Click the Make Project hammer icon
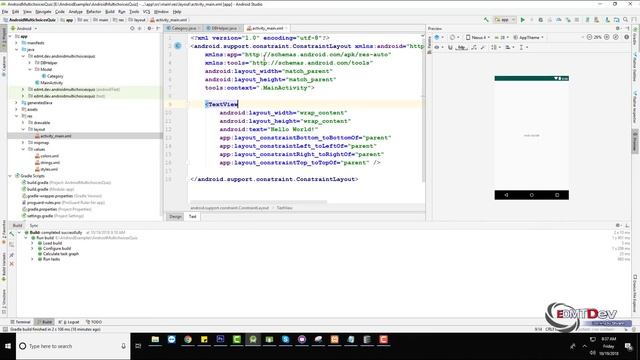Image resolution: width=640 pixels, height=360 pixels. pyautogui.click(x=486, y=20)
